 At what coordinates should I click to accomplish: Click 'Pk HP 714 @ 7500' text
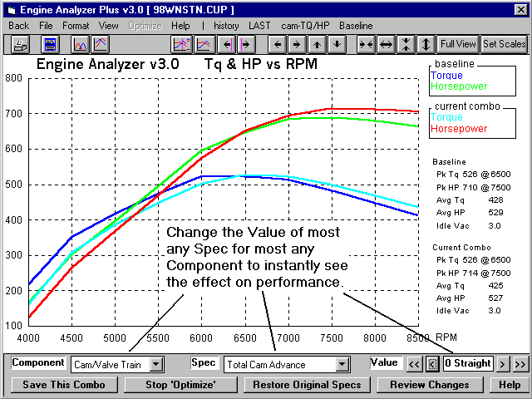[x=473, y=273]
